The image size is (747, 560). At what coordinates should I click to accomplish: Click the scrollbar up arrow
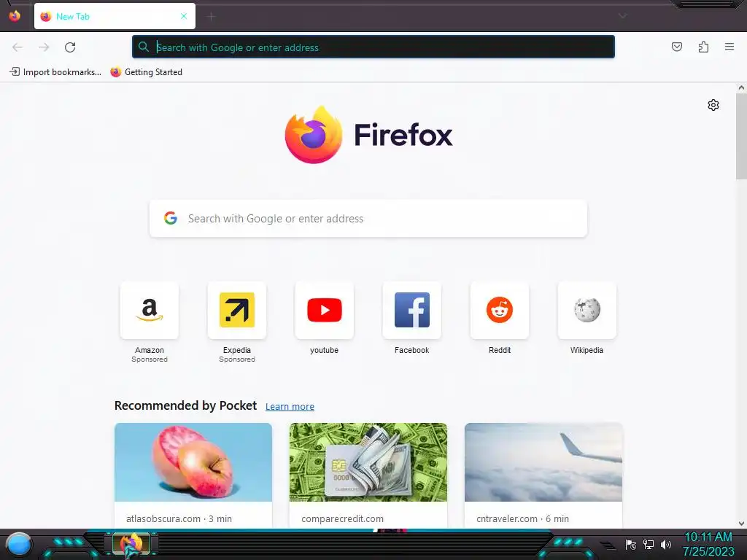741,87
